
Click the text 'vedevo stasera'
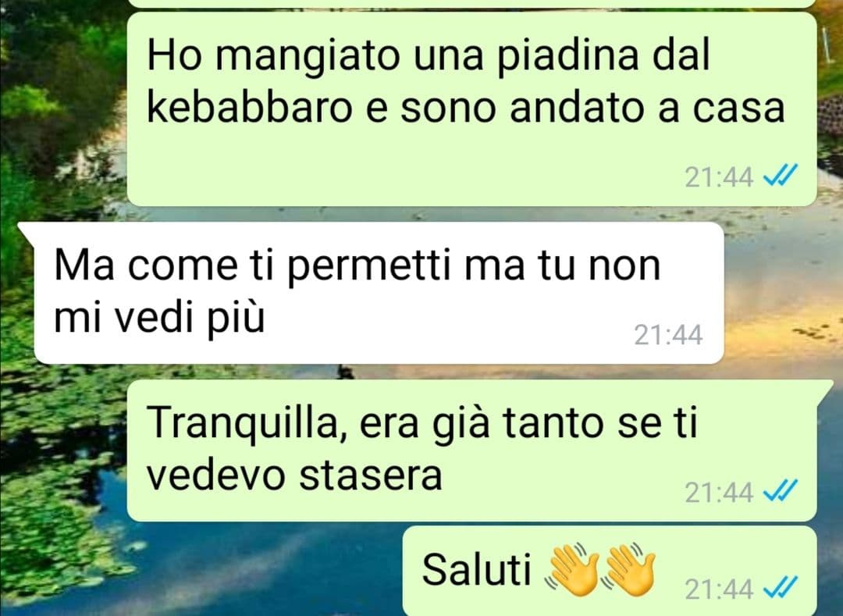click(294, 475)
